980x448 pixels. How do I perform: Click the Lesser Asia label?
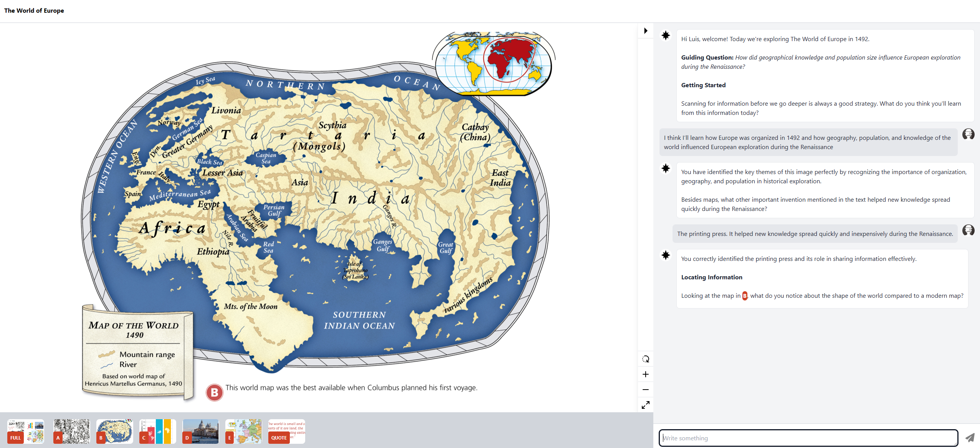223,173
